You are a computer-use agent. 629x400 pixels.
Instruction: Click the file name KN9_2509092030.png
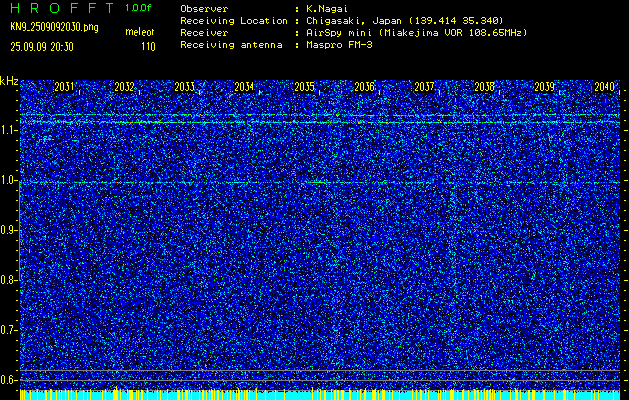coord(54,27)
